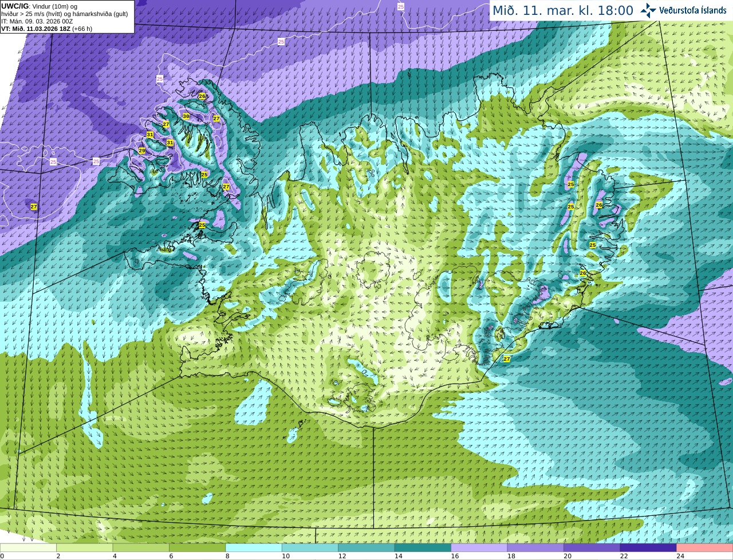Click the 12–14 m/s teal swatch
This screenshot has height=560, width=733.
coord(366,548)
